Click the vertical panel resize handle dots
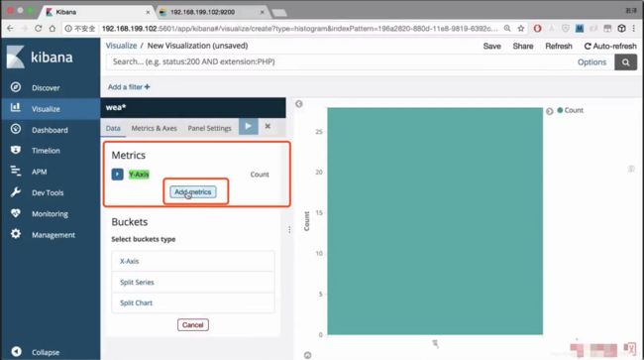Screen dimensions: 644x360 (x=289, y=230)
